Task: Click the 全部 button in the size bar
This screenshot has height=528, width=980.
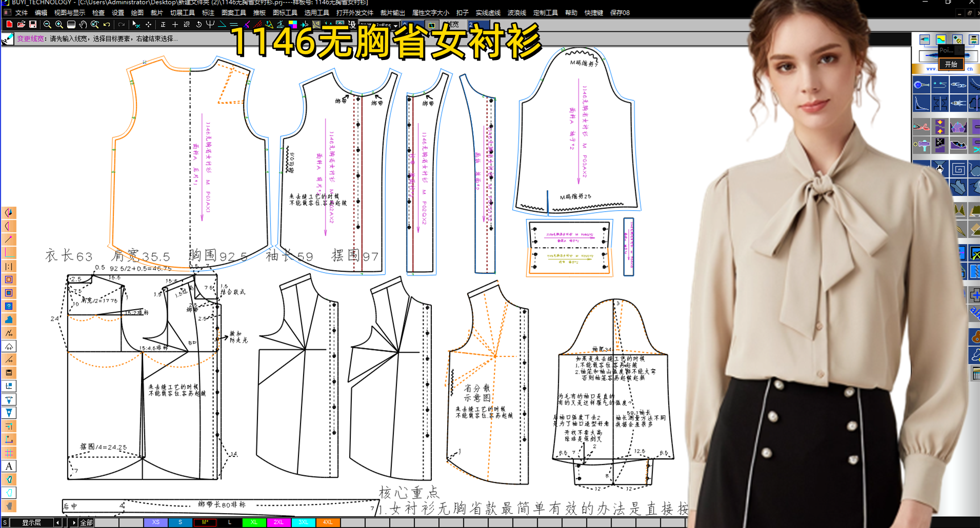Action: click(86, 522)
